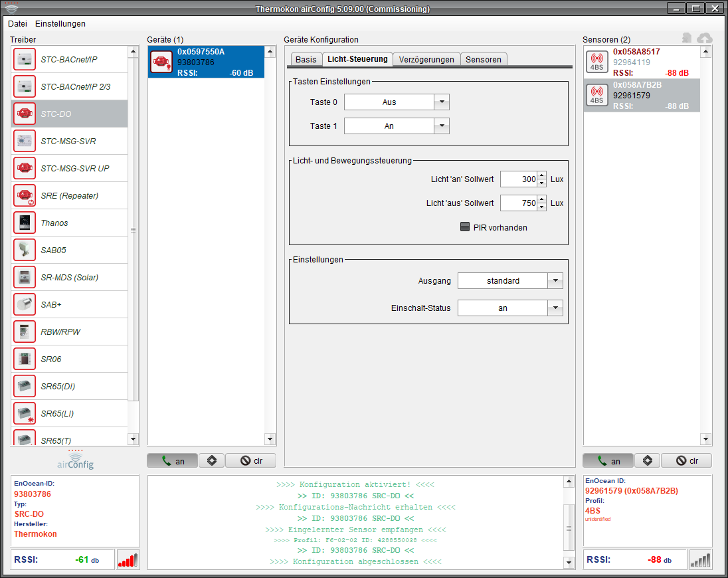Choose the SAB05 driver icon
This screenshot has width=728, height=578.
25,250
